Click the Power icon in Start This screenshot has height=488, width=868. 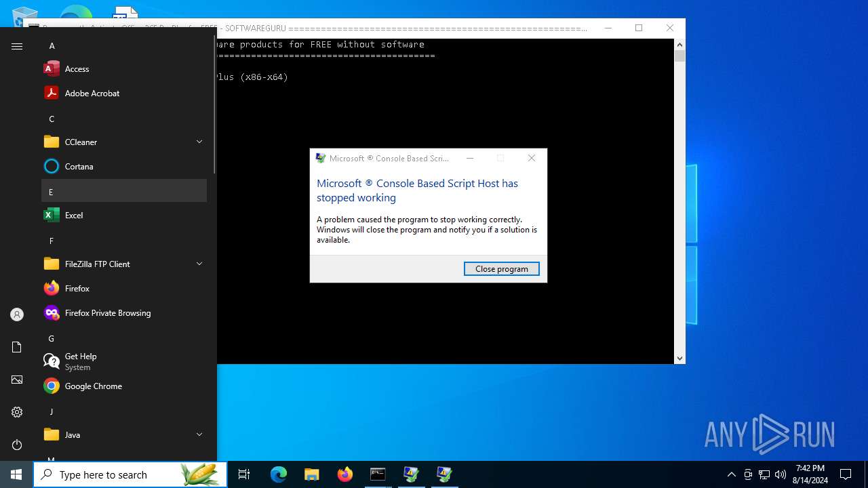point(17,445)
